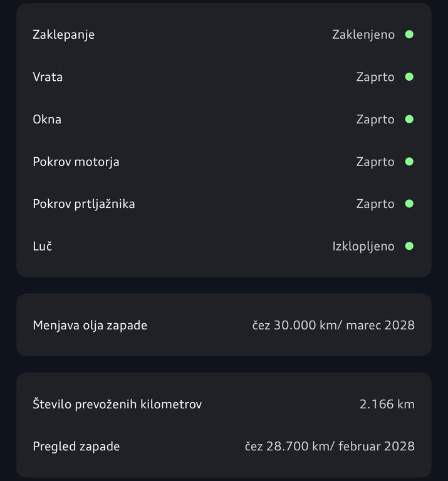Click Izklopljeno status text
Screen dimensions: 448x481
click(363, 246)
